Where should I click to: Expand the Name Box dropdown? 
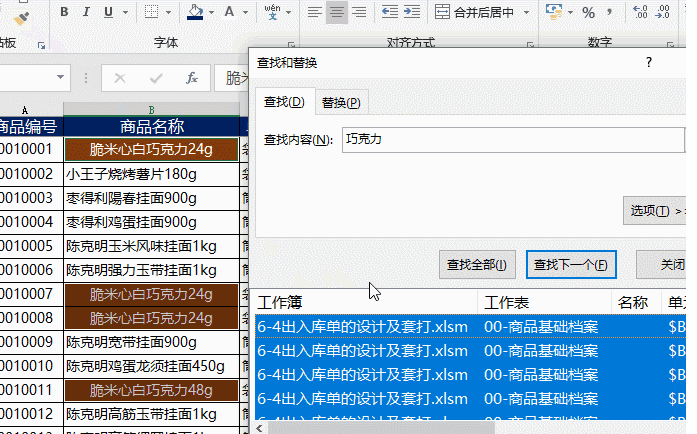62,78
